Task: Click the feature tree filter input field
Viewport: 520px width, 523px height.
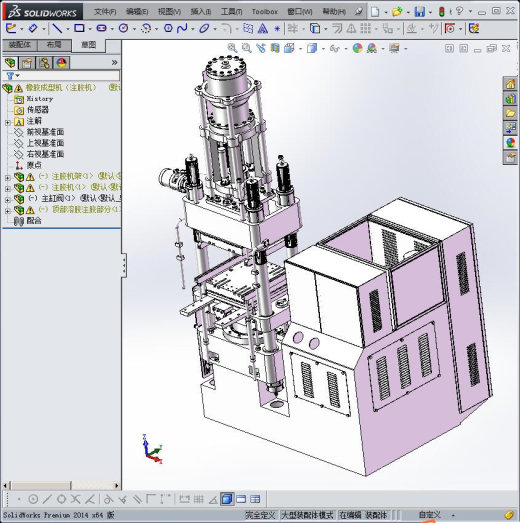Action: [61, 76]
